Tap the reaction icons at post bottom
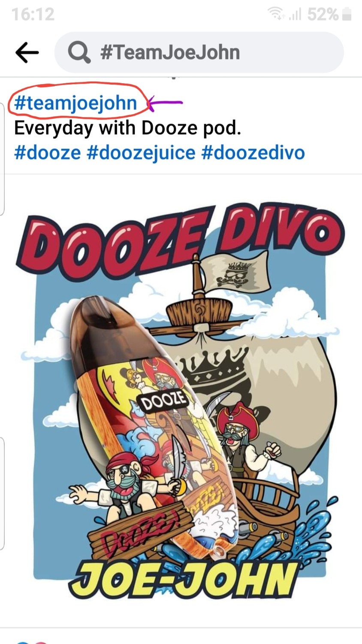This screenshot has height=644, width=362. point(31,642)
